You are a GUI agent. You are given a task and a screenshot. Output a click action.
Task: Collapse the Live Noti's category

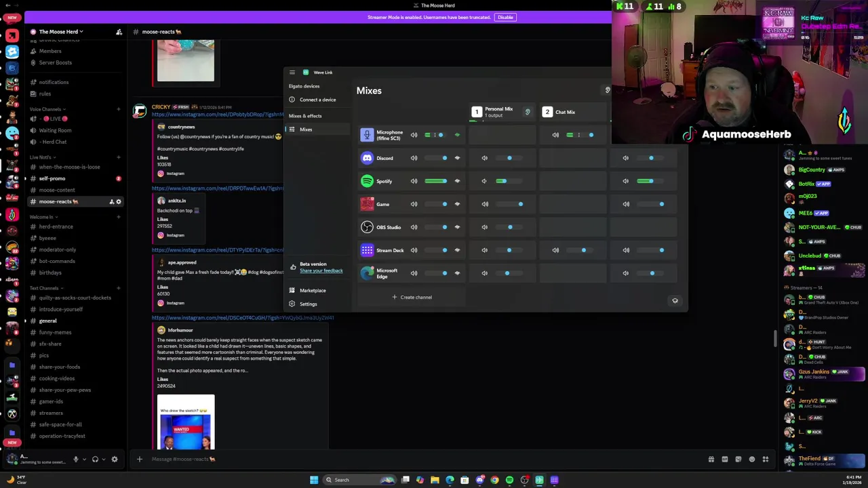(x=42, y=157)
